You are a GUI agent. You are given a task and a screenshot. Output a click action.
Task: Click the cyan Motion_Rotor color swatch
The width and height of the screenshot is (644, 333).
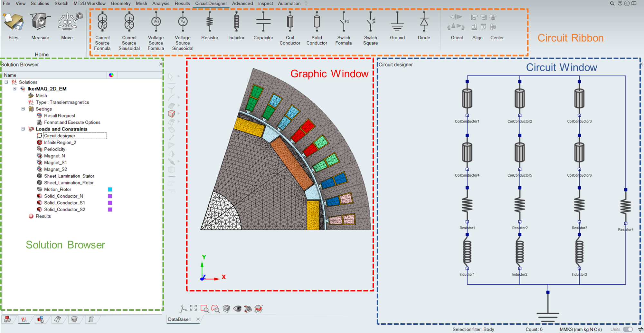click(110, 190)
